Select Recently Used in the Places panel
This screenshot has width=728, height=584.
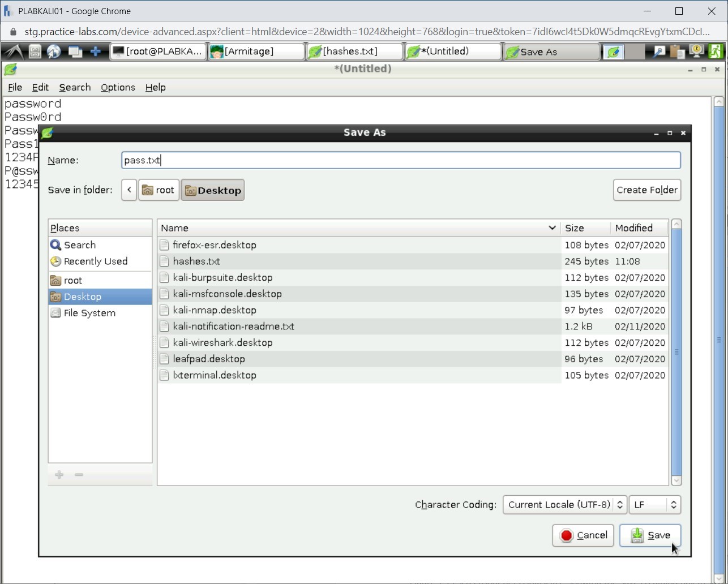click(94, 261)
